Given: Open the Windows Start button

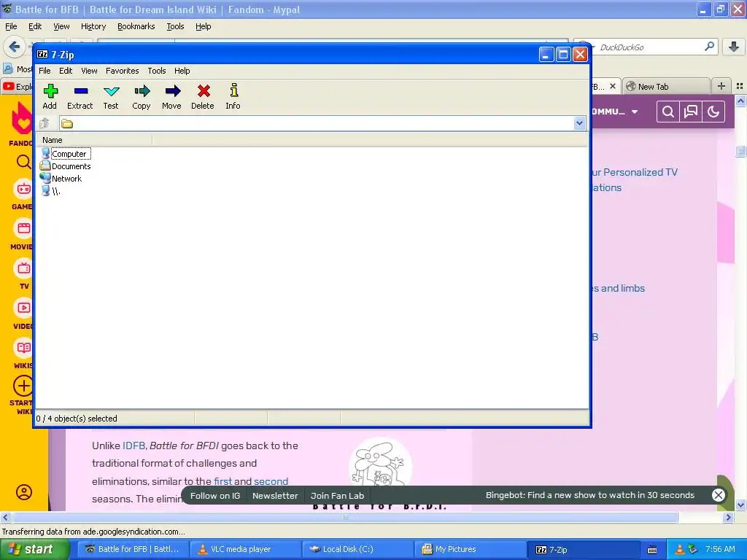Looking at the screenshot, I should pyautogui.click(x=34, y=549).
